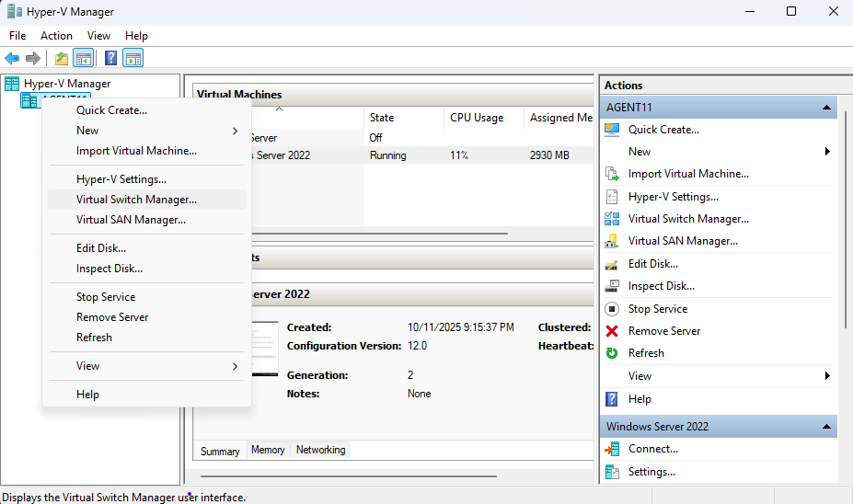The image size is (853, 504).
Task: Open the File menu
Action: (x=17, y=36)
